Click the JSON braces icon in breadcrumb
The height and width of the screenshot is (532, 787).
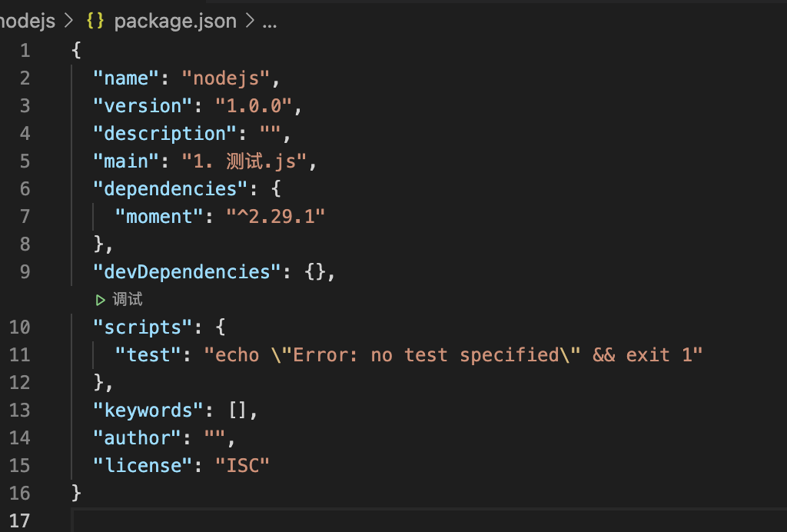[x=95, y=22]
